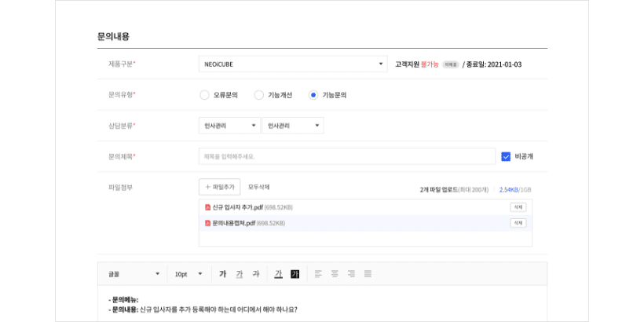Align text left

[318, 274]
